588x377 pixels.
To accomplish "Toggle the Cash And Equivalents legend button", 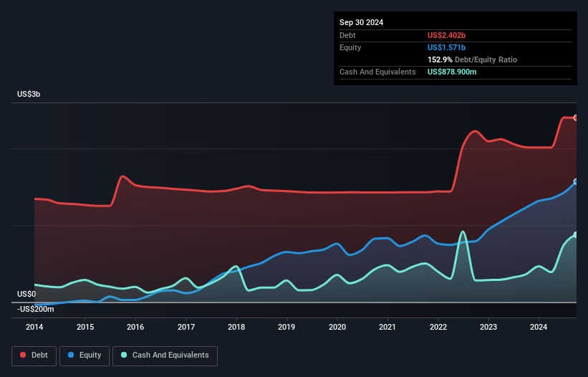I will (x=165, y=355).
